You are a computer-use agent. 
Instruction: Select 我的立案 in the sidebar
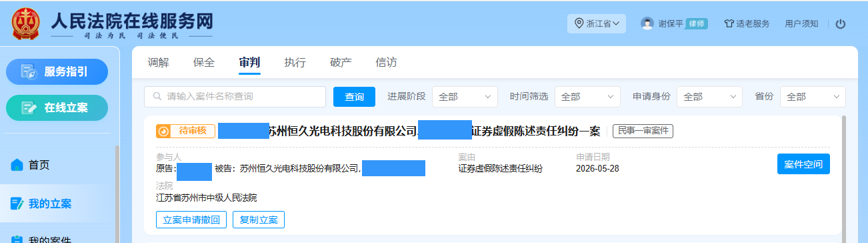(49, 204)
